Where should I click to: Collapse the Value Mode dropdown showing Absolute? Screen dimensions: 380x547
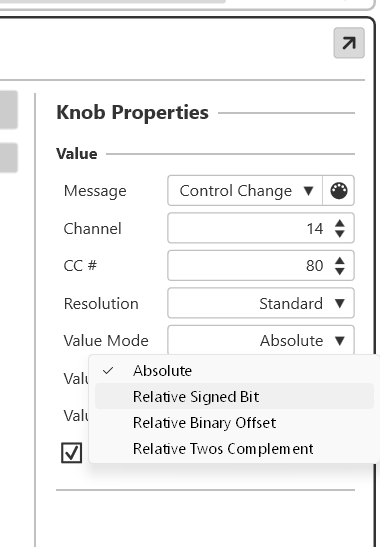(x=261, y=340)
